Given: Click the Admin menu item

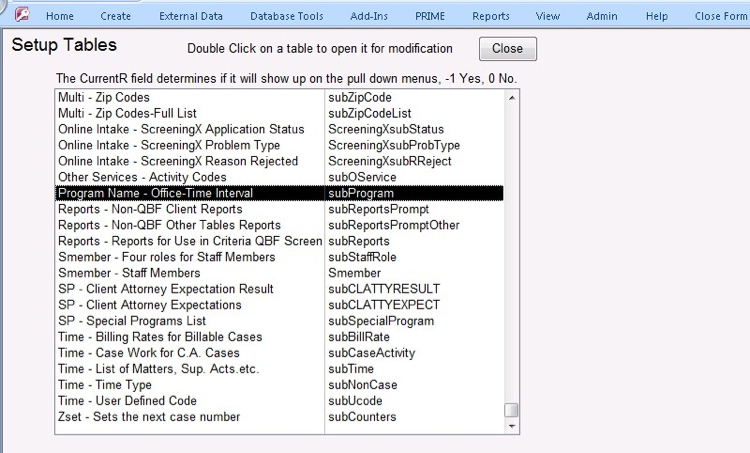Looking at the screenshot, I should pos(602,16).
